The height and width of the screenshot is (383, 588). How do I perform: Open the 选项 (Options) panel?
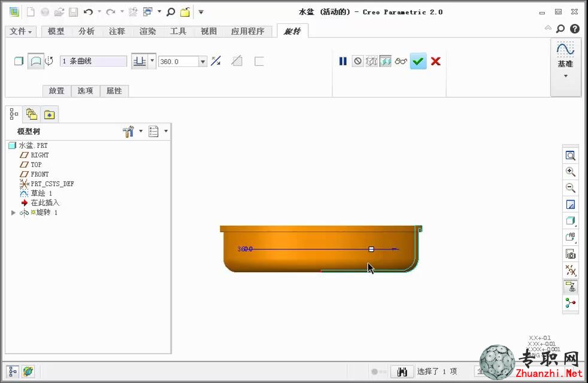[x=86, y=91]
